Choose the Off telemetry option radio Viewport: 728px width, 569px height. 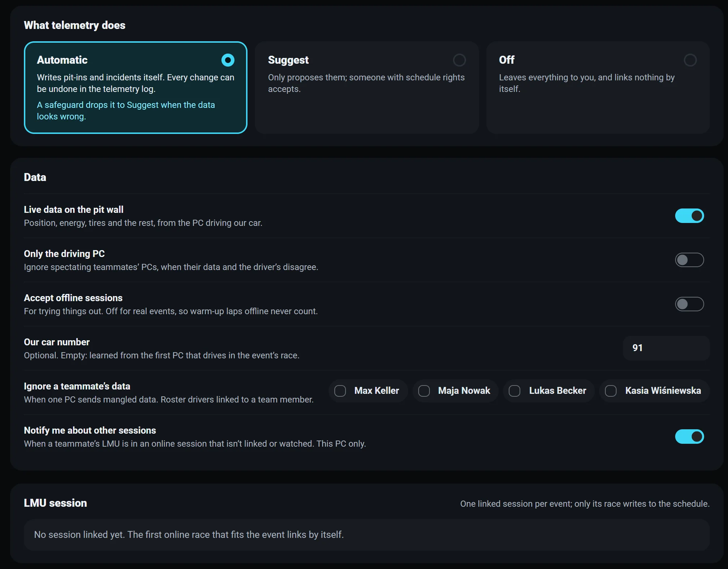pos(690,60)
